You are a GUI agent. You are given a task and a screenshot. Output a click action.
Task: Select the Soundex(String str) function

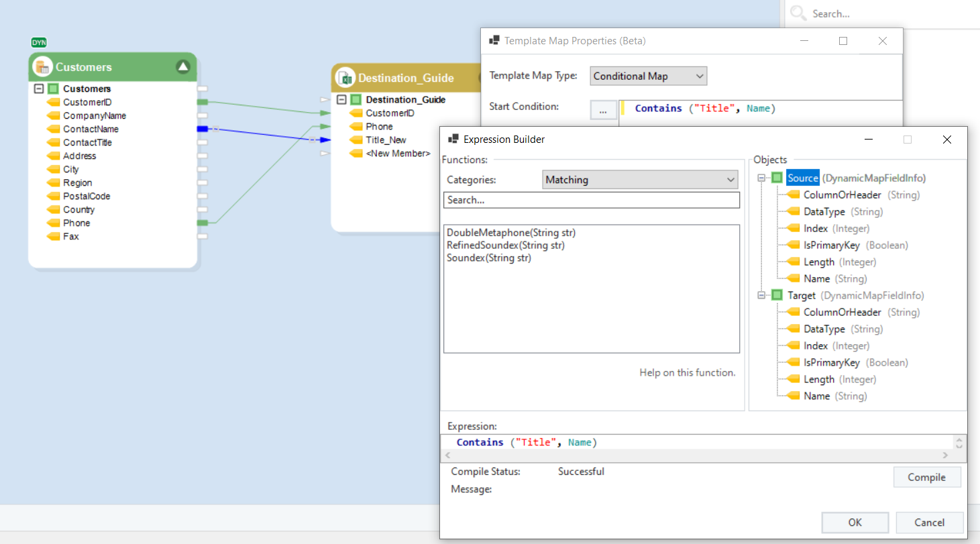coord(489,258)
